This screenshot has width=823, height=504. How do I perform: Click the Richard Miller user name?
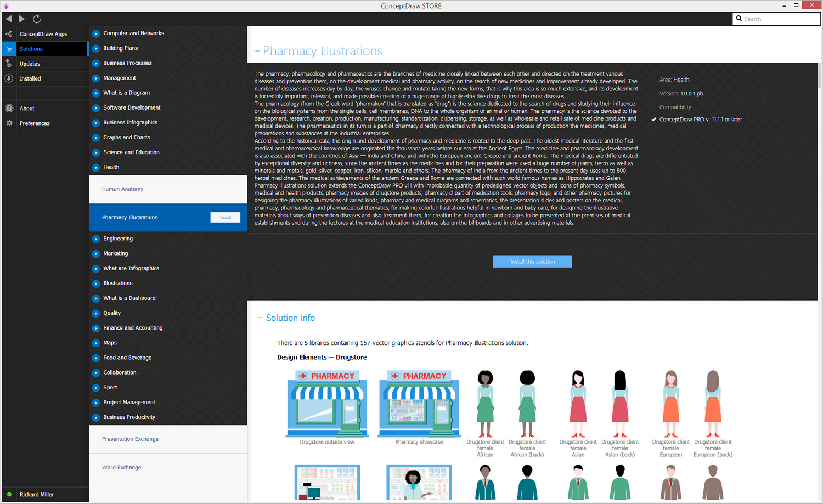click(x=37, y=495)
